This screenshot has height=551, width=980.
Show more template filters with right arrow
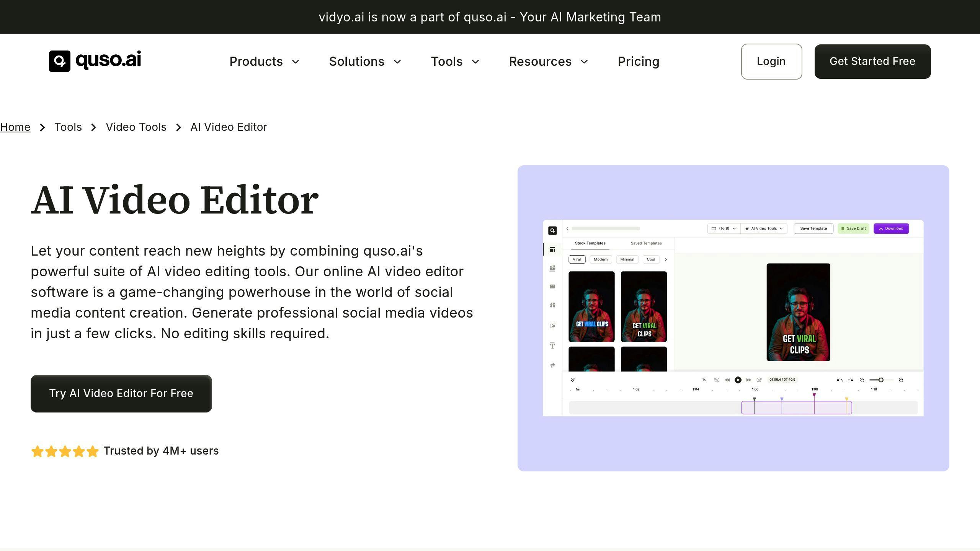[666, 259]
